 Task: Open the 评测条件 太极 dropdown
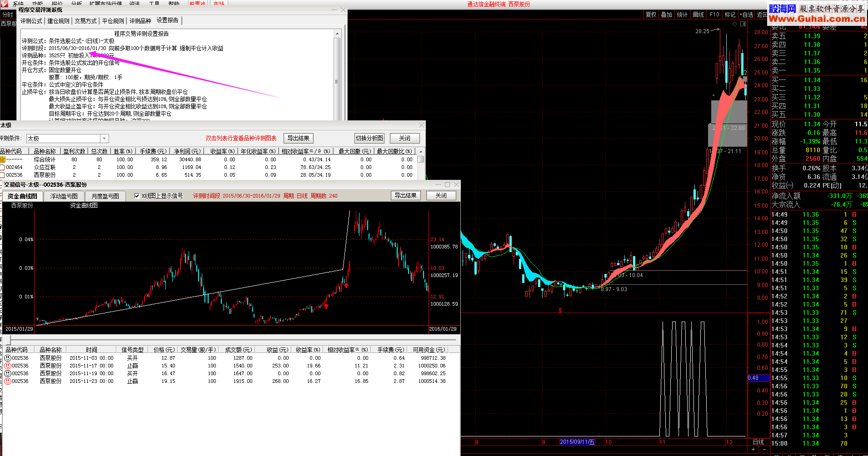click(x=104, y=139)
